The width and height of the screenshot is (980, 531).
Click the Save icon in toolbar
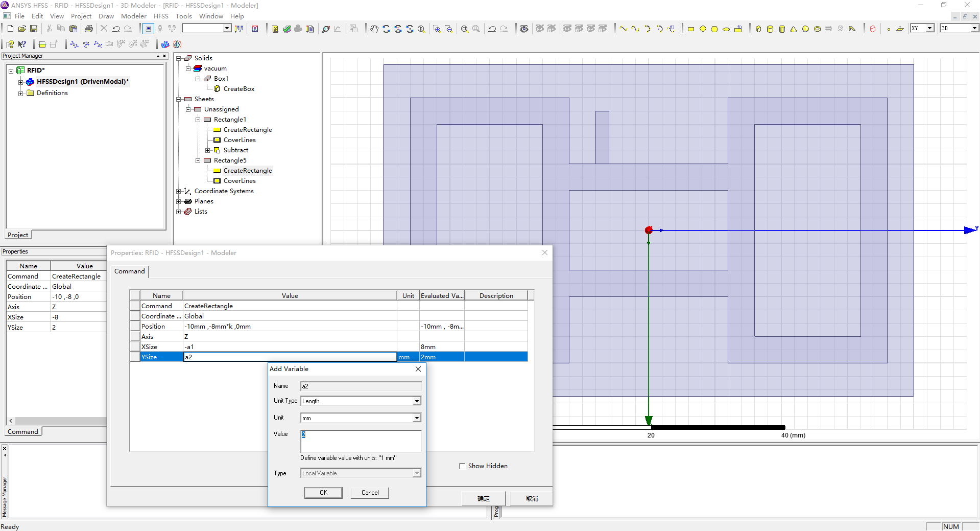point(34,29)
